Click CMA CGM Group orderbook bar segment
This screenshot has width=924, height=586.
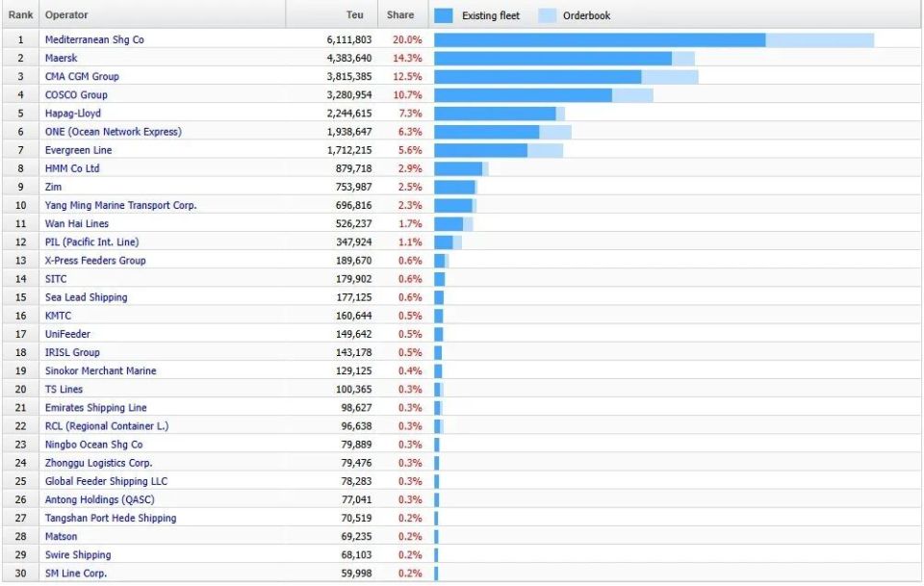pos(670,77)
